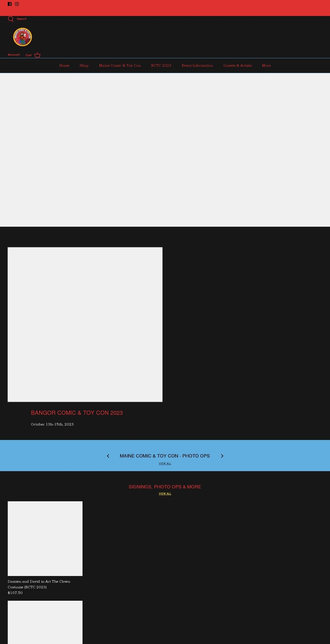Viewport: 330px width, 644px height.
Task: Open the Instagram social link icon
Action: [x=17, y=4]
